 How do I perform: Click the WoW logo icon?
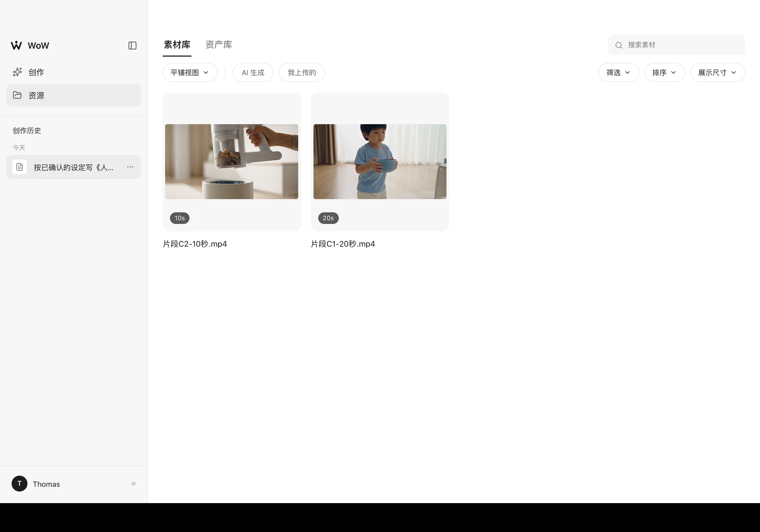16,46
